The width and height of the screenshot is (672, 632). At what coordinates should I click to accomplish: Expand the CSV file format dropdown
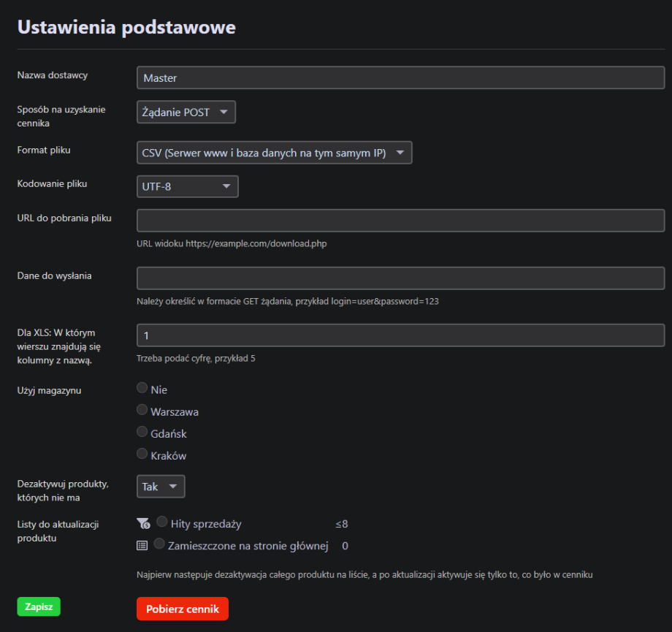(x=274, y=153)
